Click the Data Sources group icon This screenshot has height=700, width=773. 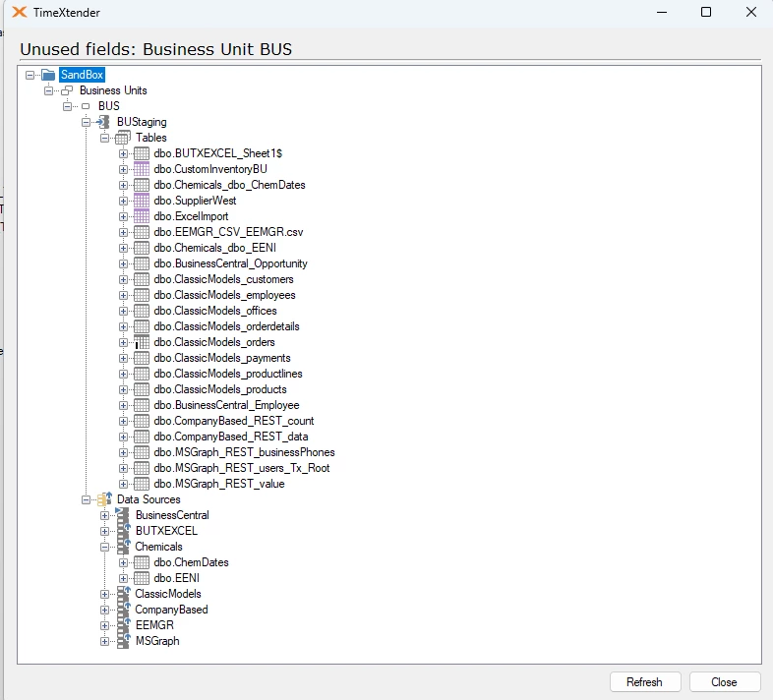pos(104,499)
